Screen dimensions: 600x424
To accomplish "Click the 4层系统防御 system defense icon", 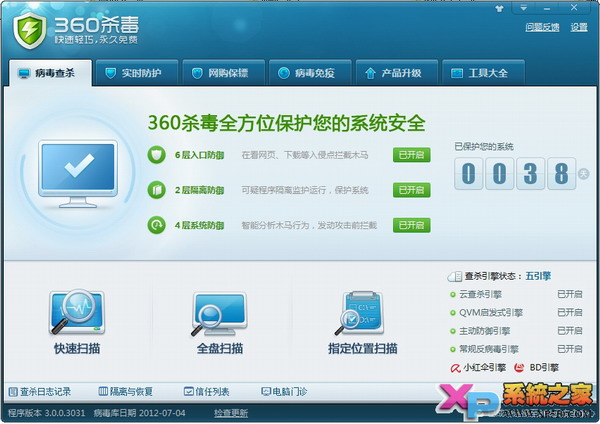I will [x=156, y=225].
